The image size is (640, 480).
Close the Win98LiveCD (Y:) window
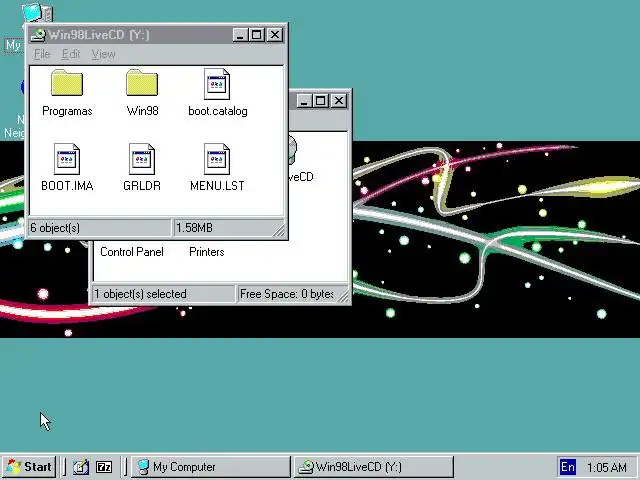(x=275, y=35)
